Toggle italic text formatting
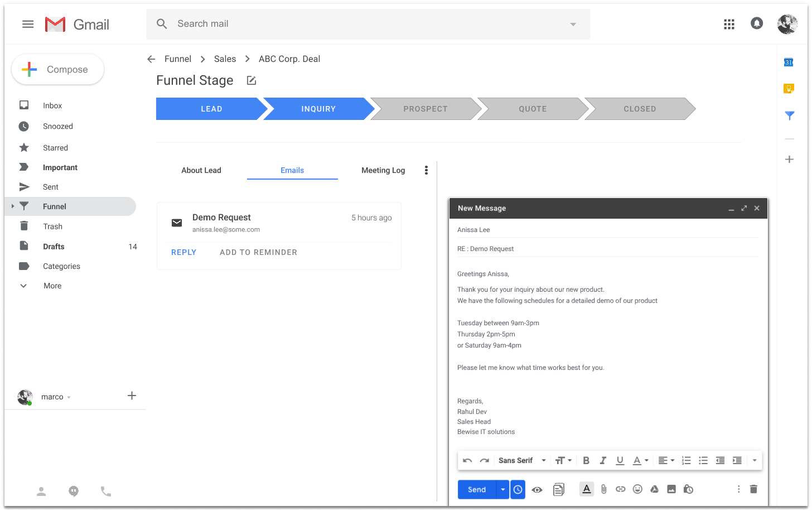 point(602,461)
